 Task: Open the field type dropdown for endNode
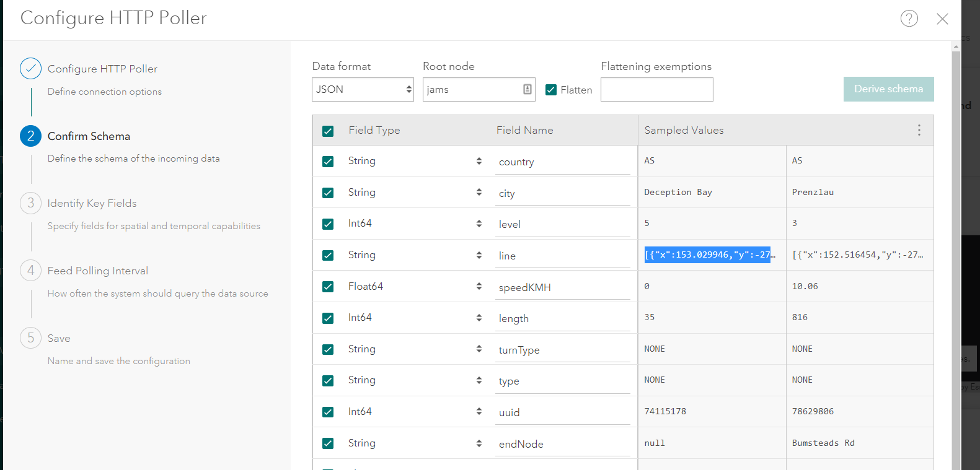(415, 443)
